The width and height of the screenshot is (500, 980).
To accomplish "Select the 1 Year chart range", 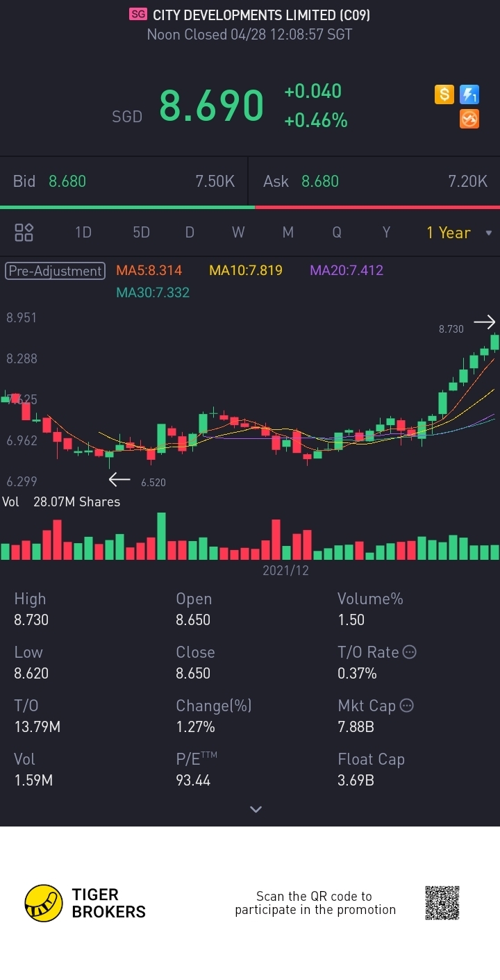I will tap(449, 233).
